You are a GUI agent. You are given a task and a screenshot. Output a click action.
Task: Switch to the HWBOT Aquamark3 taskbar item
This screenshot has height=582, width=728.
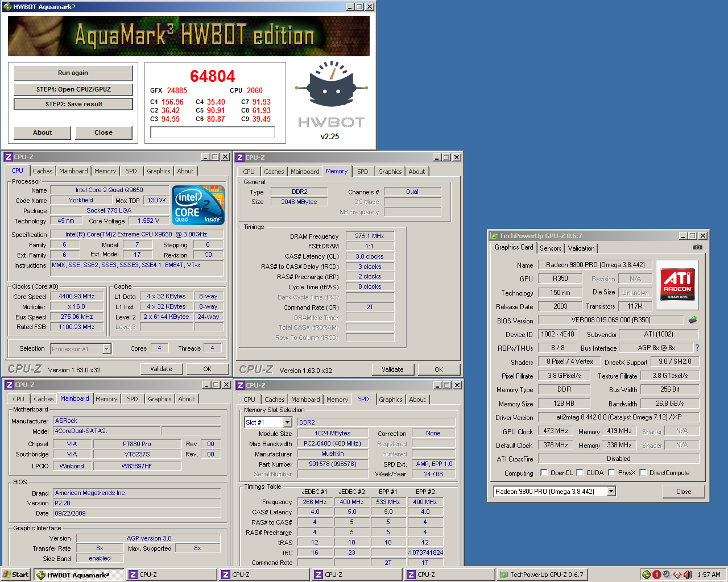pos(78,575)
